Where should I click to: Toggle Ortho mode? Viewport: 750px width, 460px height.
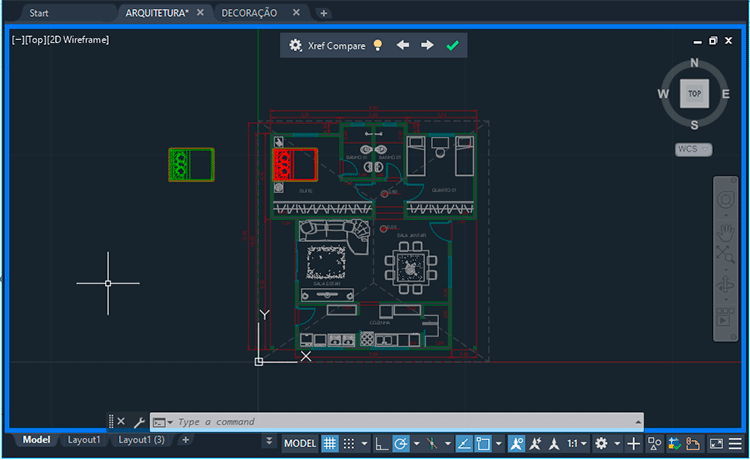click(x=381, y=444)
